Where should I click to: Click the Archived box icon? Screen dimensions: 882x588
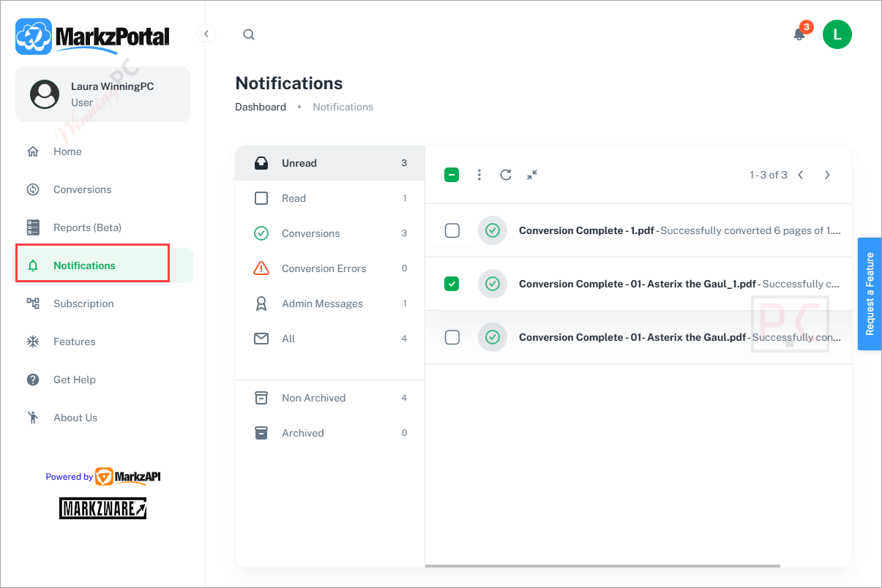pos(261,433)
